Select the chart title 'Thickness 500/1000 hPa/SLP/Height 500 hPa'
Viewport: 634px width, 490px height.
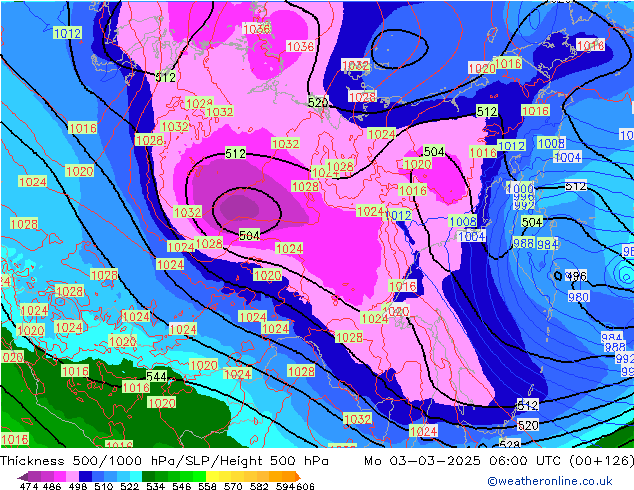(x=164, y=461)
